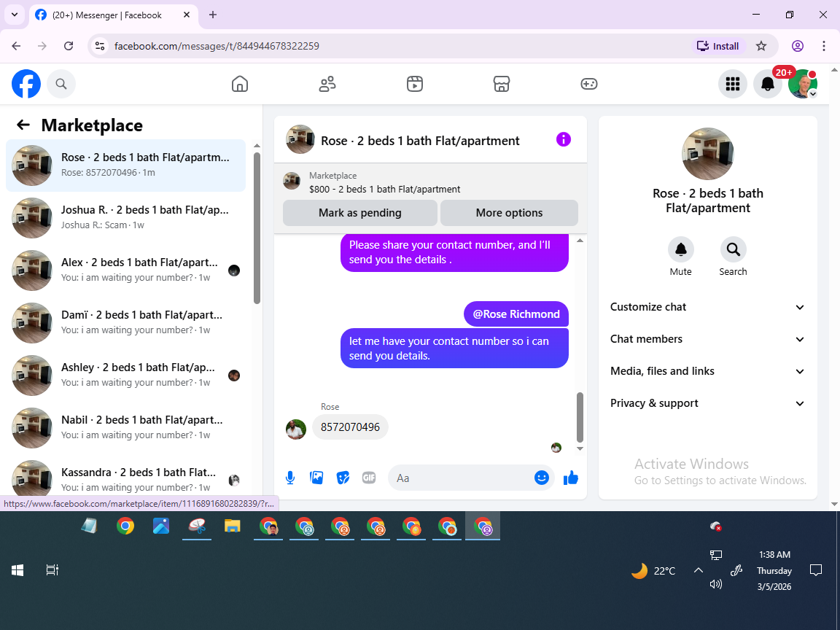
Task: Expand Chat members section
Action: point(707,339)
